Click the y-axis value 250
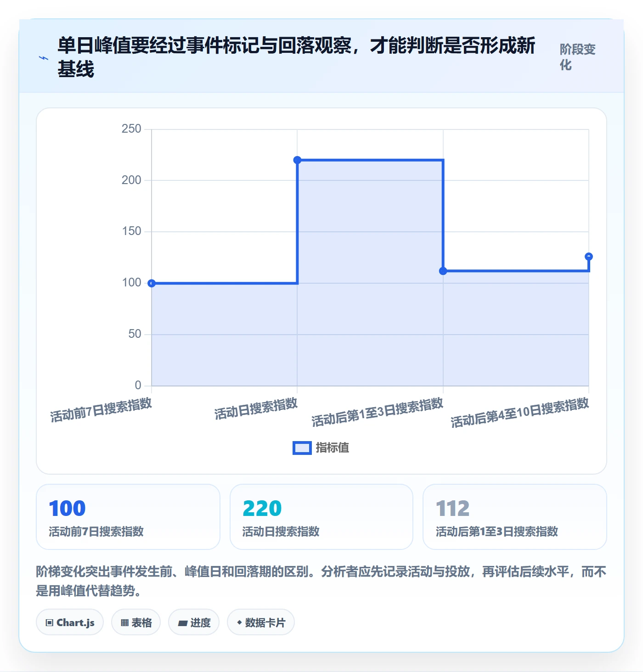Viewport: 643px width, 672px height. [x=131, y=129]
